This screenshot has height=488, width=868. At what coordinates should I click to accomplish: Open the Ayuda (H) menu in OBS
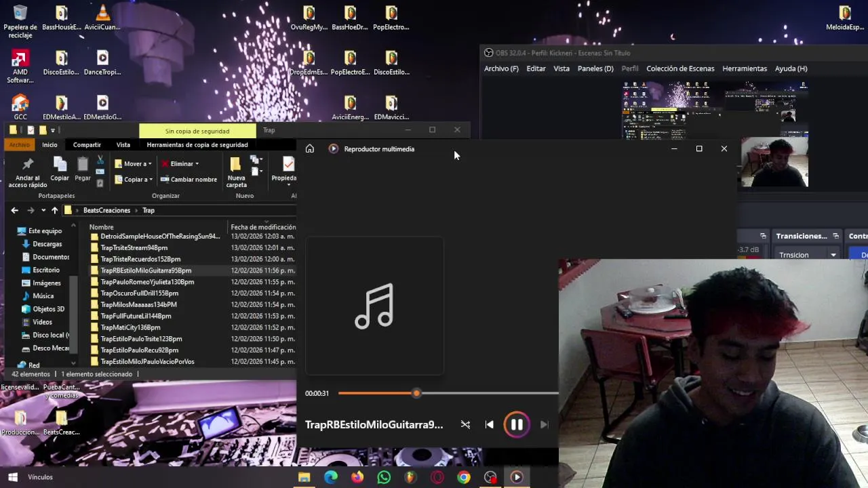click(x=791, y=68)
